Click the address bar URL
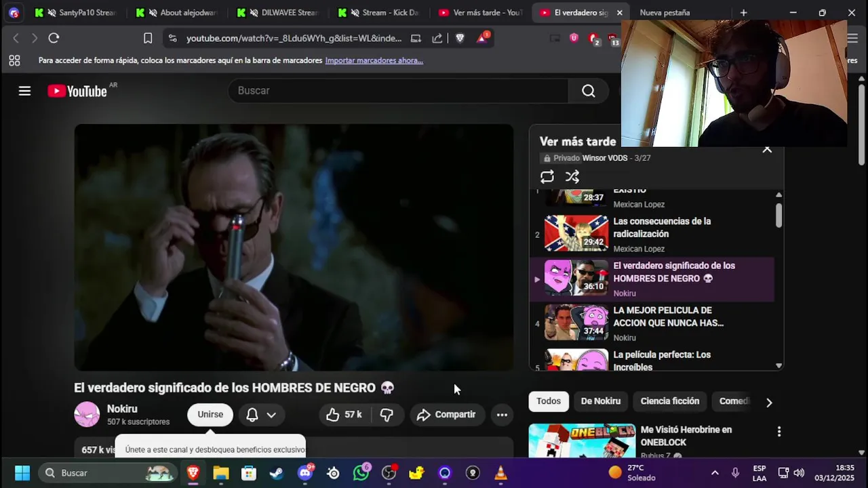Viewport: 868px width, 488px height. pyautogui.click(x=294, y=39)
